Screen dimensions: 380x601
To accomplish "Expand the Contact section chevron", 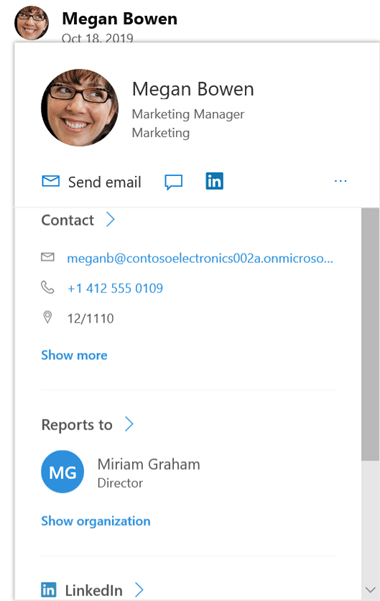I will click(x=110, y=220).
